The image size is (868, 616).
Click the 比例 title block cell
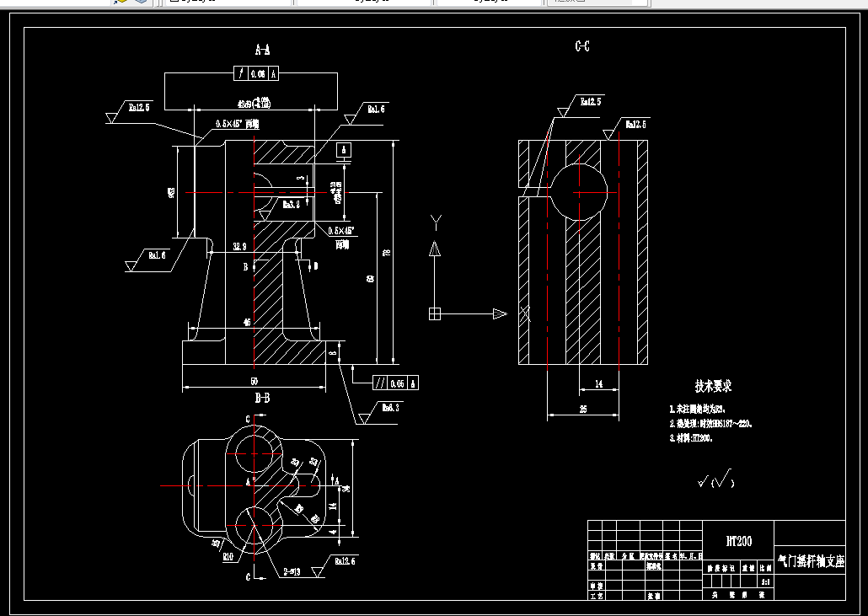(x=765, y=569)
